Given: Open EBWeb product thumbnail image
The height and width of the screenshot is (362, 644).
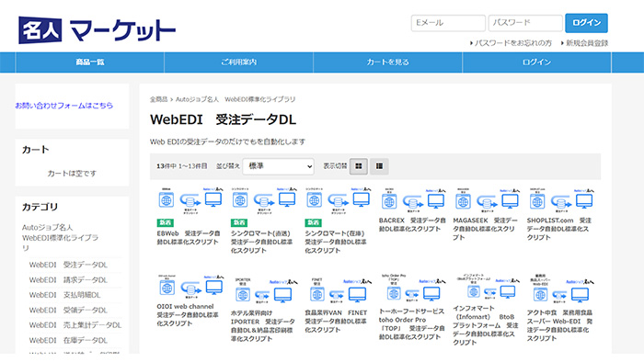Looking at the screenshot, I should (190, 201).
